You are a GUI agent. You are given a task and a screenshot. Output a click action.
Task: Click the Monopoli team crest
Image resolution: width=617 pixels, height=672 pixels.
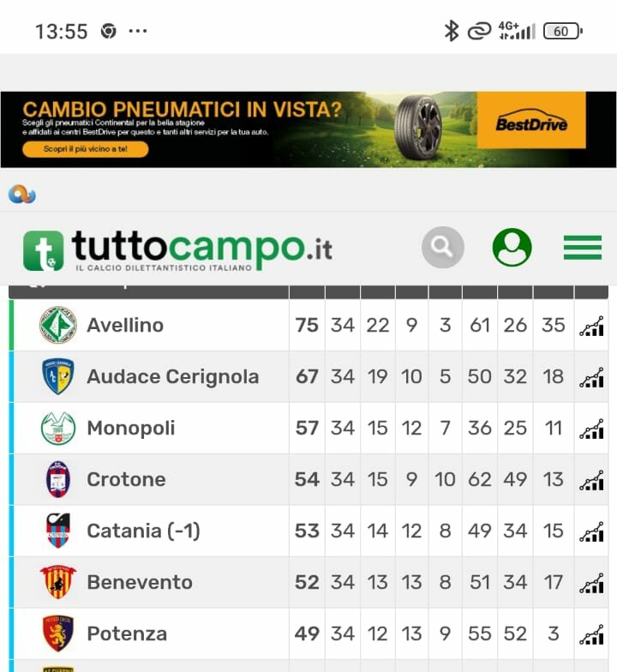point(58,429)
